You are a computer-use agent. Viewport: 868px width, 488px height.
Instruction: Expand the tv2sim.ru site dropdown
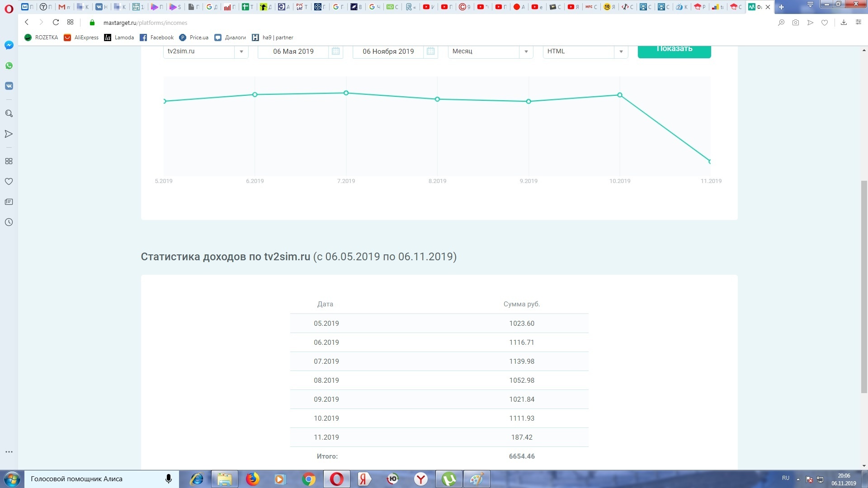[241, 52]
